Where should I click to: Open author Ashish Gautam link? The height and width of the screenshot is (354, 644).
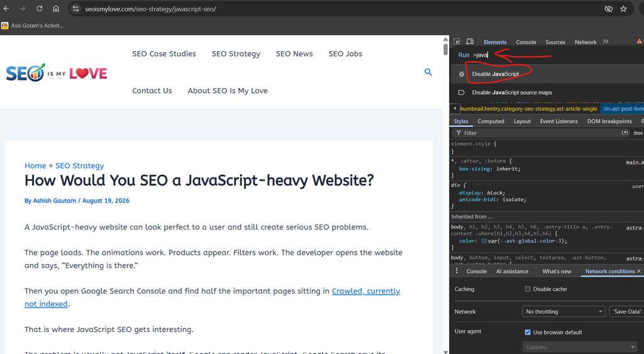(55, 201)
